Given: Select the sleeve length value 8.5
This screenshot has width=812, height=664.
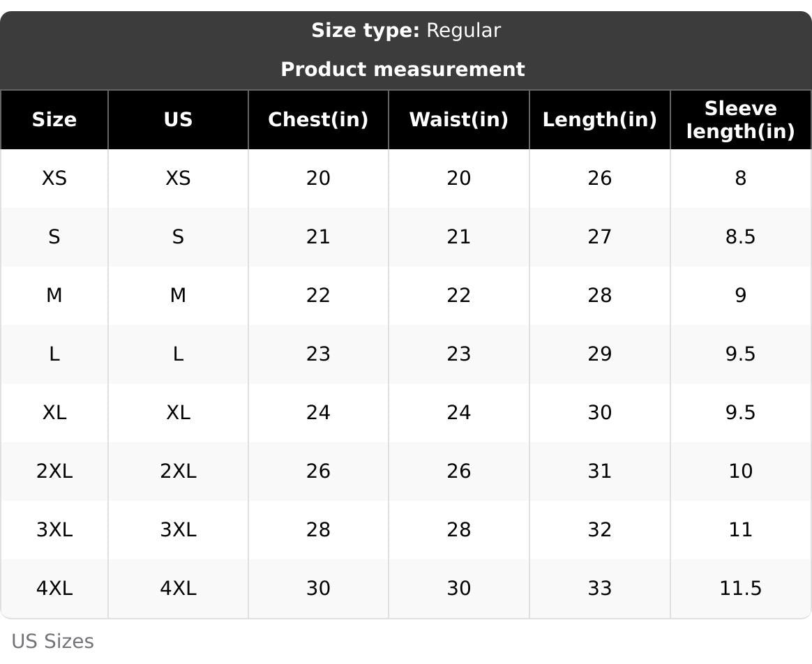Looking at the screenshot, I should (741, 236).
